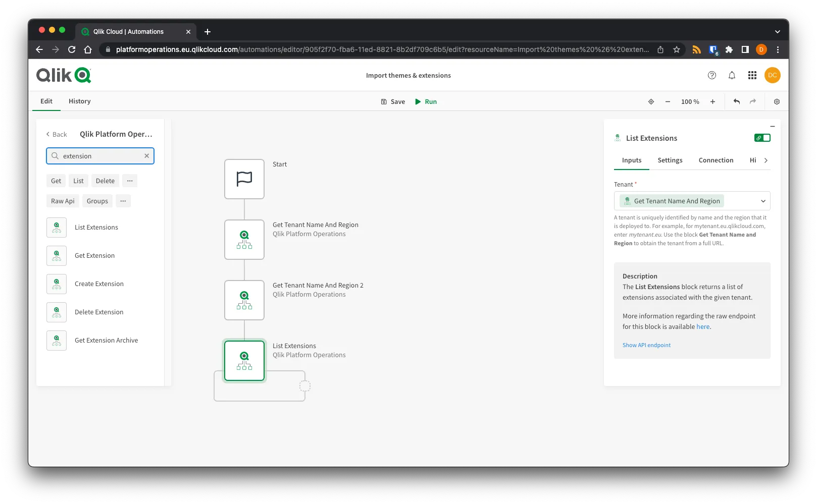Viewport: 817px width, 504px height.
Task: Expand more tabs with right chevron
Action: pos(766,160)
